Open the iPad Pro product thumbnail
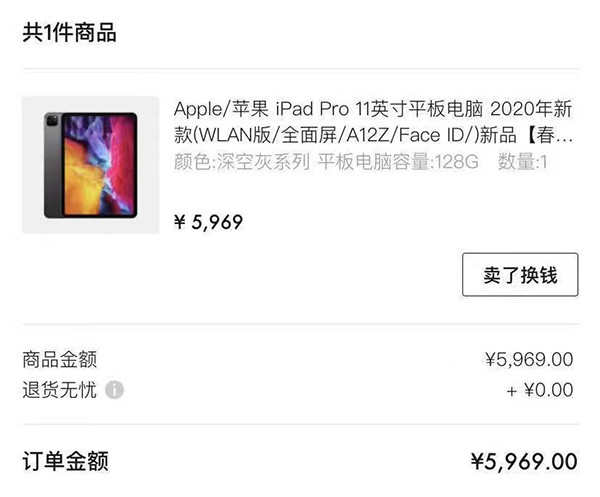Viewport: 600px width, 497px height. tap(91, 165)
